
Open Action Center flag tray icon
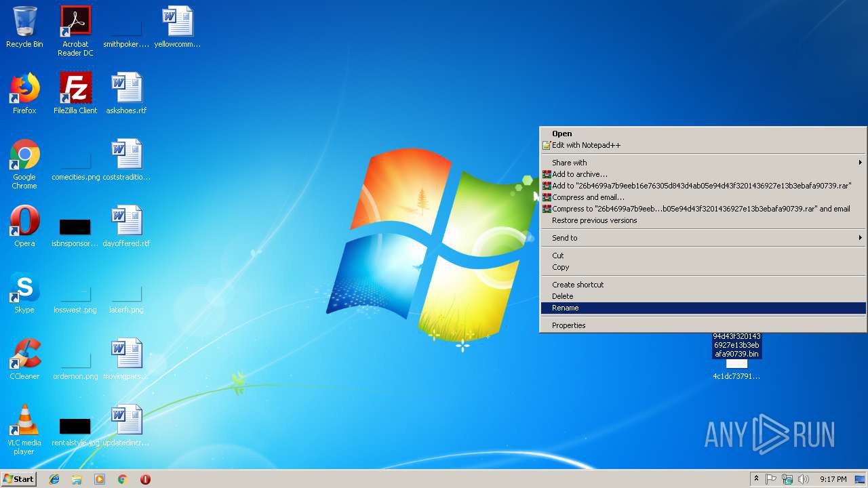click(771, 479)
